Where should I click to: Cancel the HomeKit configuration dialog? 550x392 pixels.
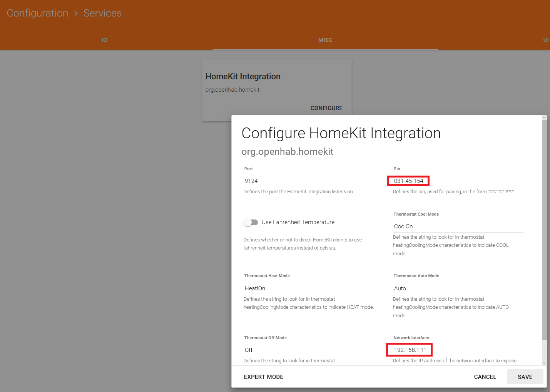point(485,377)
